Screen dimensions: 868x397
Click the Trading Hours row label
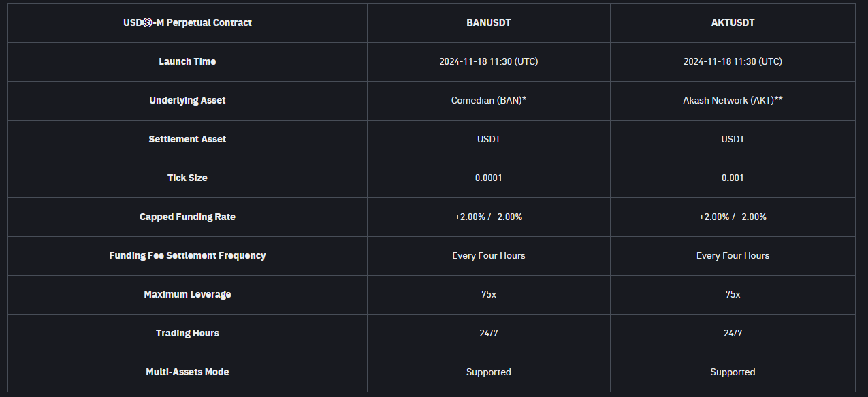187,333
